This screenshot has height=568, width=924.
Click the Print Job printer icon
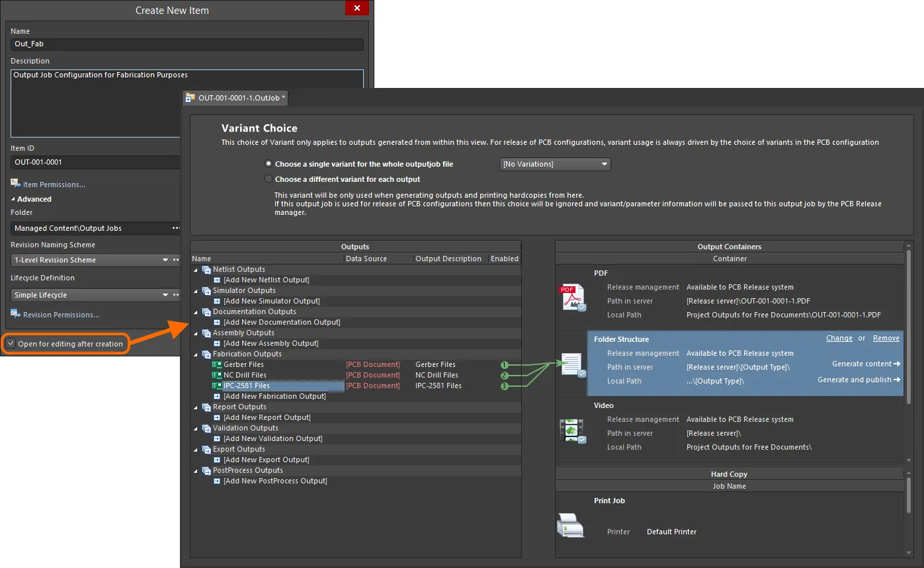569,525
